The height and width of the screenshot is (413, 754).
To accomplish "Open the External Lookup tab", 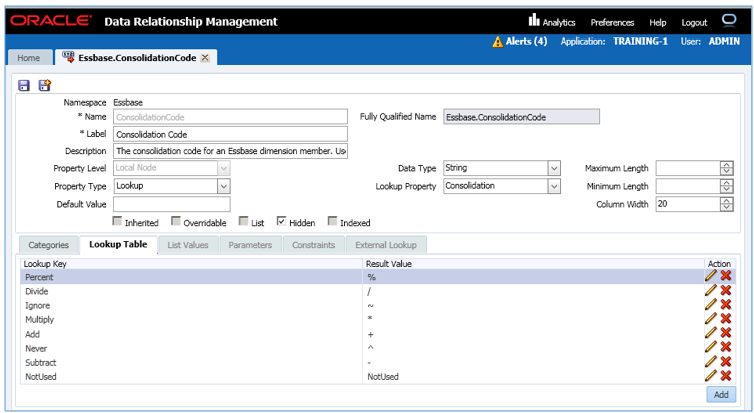I will (x=386, y=245).
